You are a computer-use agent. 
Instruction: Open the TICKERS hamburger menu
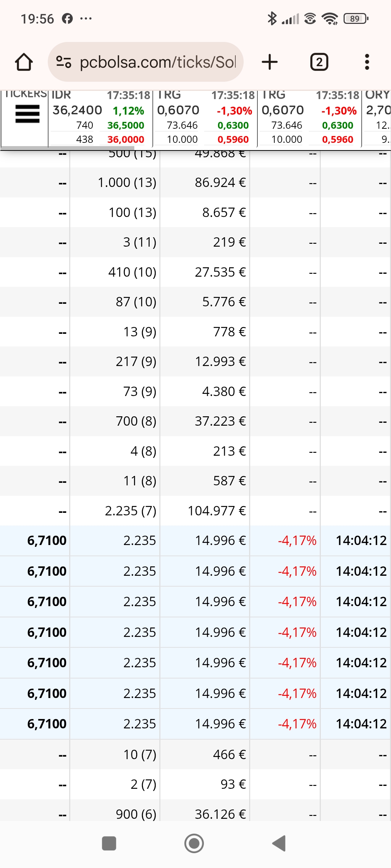click(x=27, y=114)
